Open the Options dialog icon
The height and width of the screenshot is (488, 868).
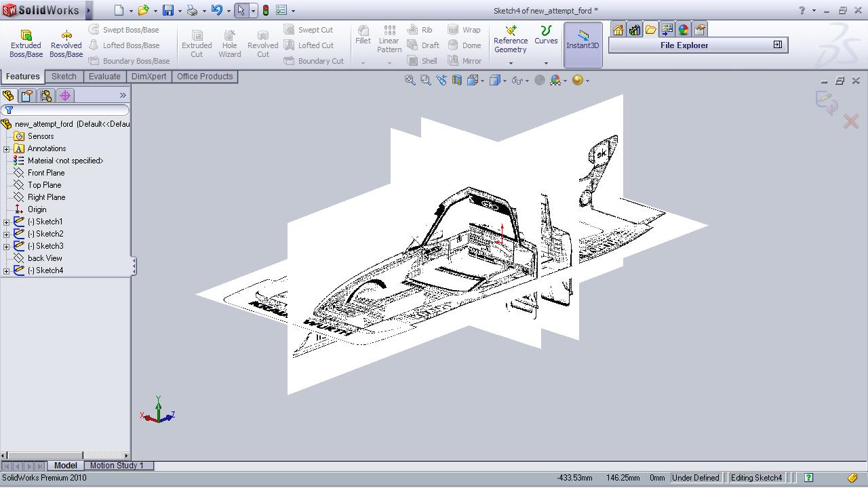tap(281, 10)
